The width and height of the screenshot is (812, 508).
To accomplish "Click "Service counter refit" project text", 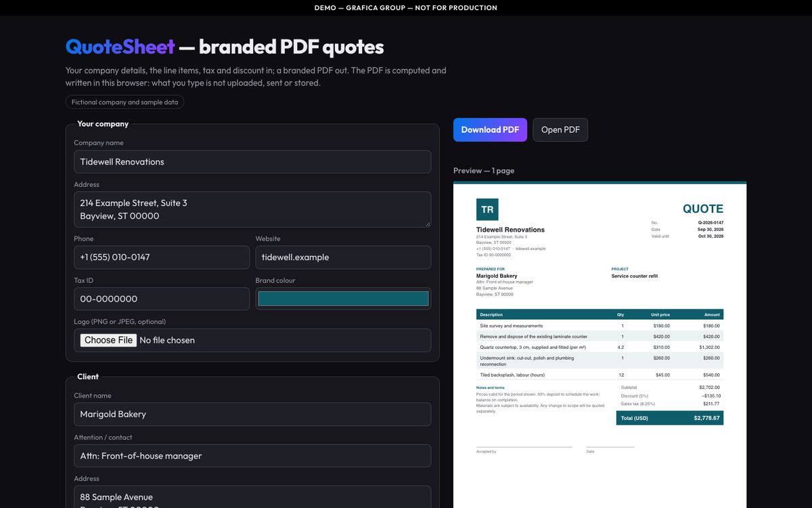I will (x=635, y=276).
